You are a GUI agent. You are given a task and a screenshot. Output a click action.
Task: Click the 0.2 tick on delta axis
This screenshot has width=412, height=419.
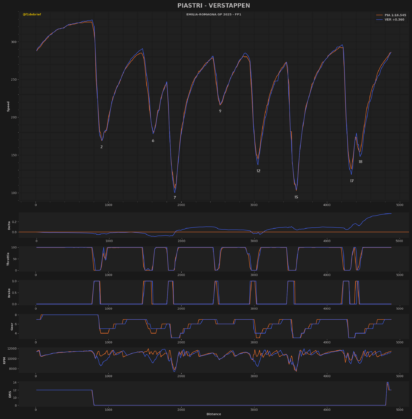pos(14,221)
